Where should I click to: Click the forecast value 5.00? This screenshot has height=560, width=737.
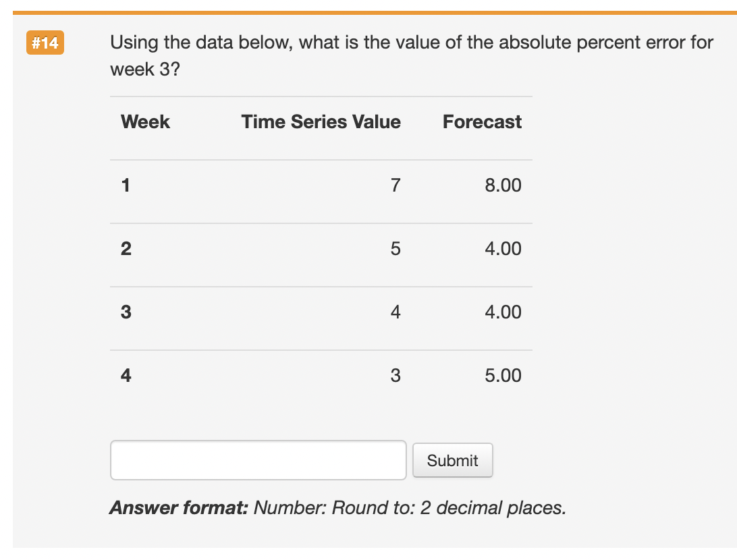coord(503,375)
